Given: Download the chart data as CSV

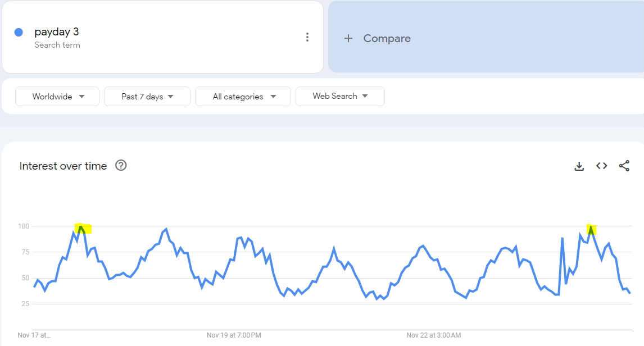Looking at the screenshot, I should 579,166.
